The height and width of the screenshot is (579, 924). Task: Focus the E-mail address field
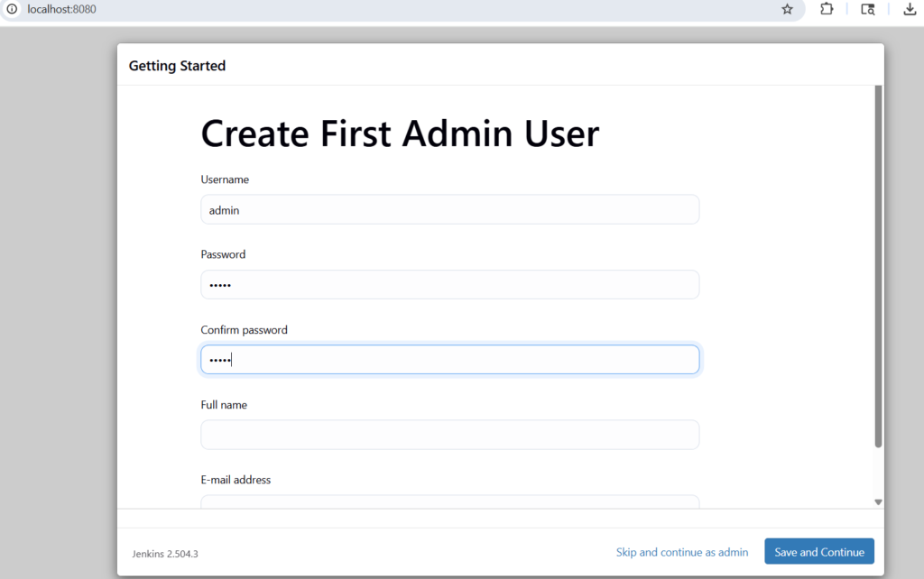tap(449, 501)
